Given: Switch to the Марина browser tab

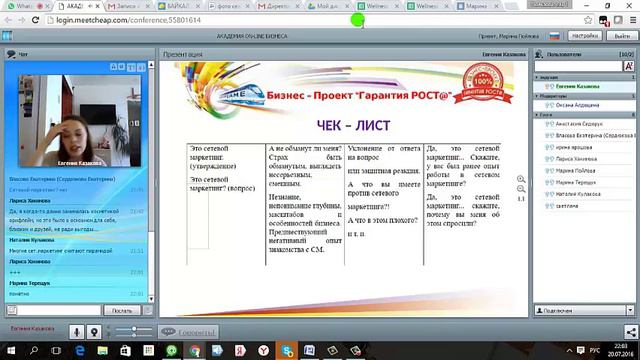Looking at the screenshot, I should click(478, 6).
